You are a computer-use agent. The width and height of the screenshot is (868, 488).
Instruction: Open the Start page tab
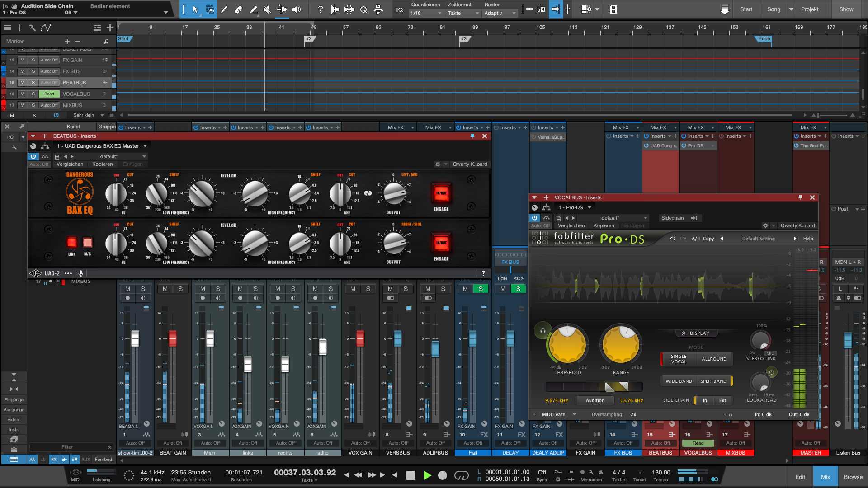746,9
